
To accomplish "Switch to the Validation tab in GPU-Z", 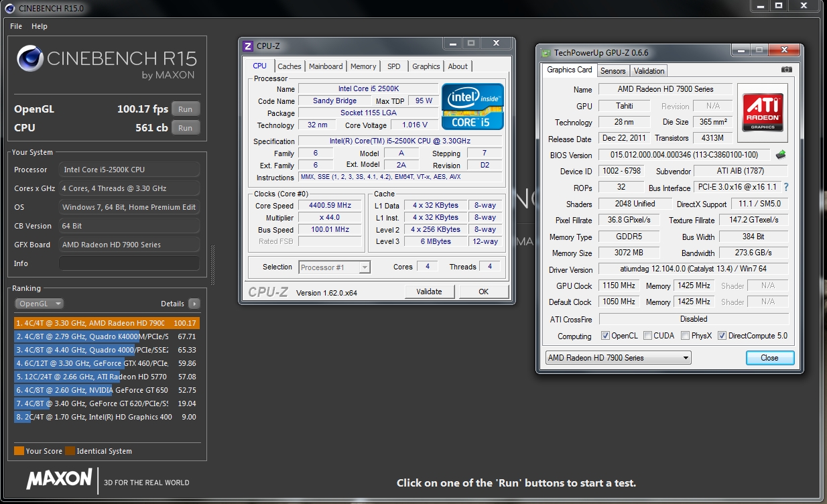I will pos(649,70).
